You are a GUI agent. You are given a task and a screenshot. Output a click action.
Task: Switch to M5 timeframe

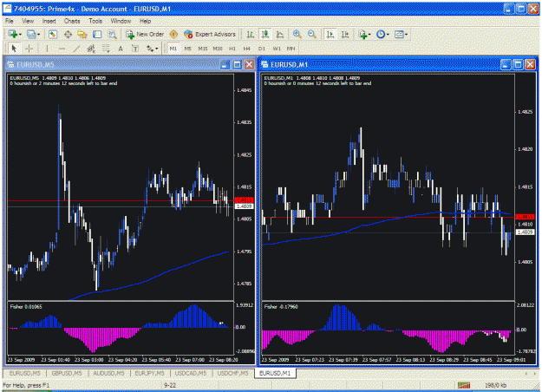tap(187, 49)
